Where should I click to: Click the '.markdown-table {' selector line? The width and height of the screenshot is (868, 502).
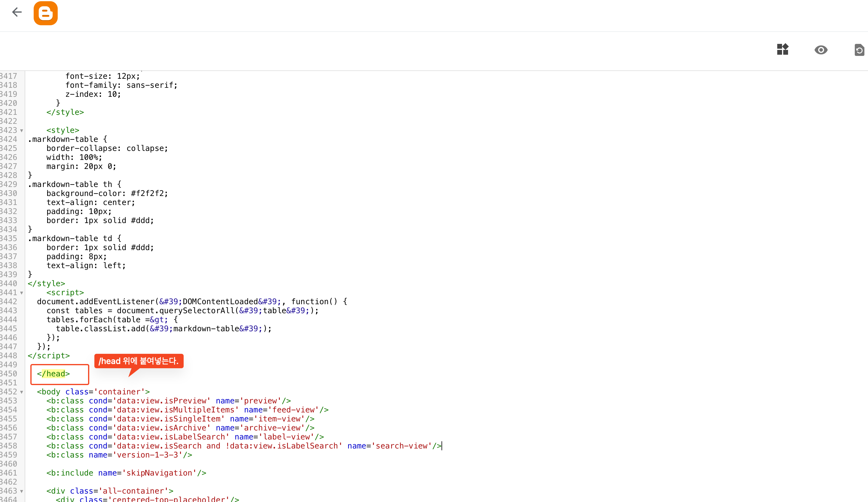tap(68, 139)
